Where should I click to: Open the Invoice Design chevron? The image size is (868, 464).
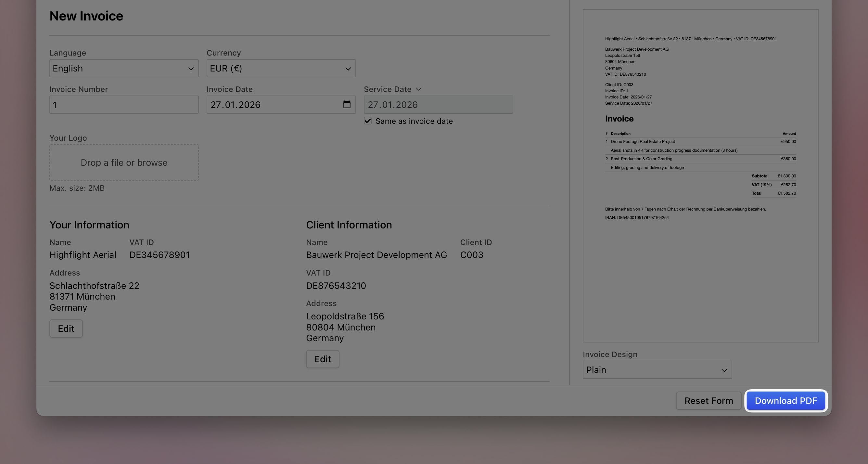724,370
